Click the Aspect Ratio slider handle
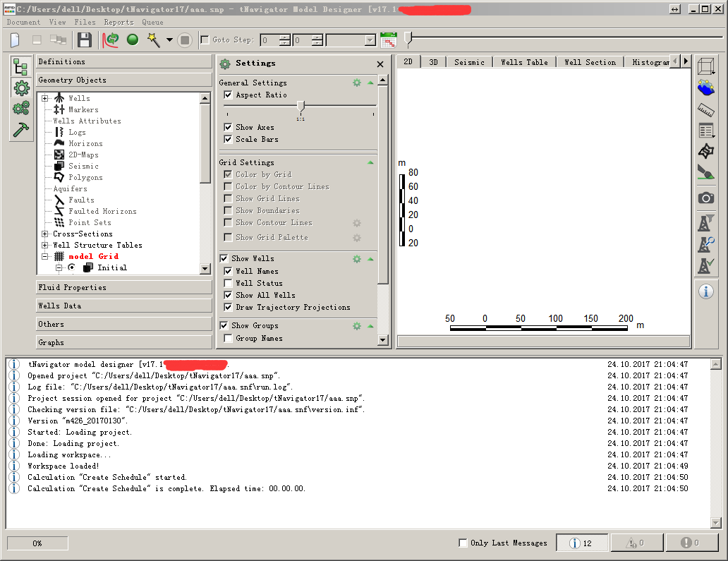Viewport: 728px width, 561px height. coord(301,107)
